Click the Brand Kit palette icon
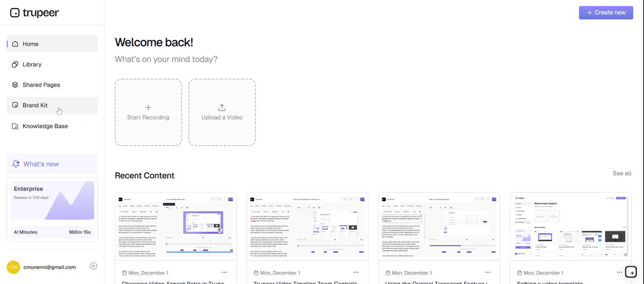 click(x=15, y=105)
